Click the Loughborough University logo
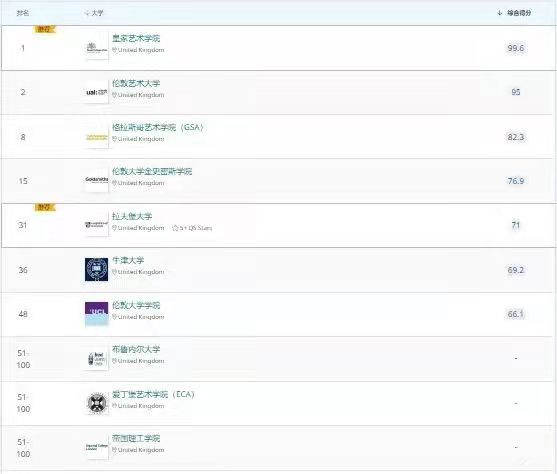 [97, 225]
